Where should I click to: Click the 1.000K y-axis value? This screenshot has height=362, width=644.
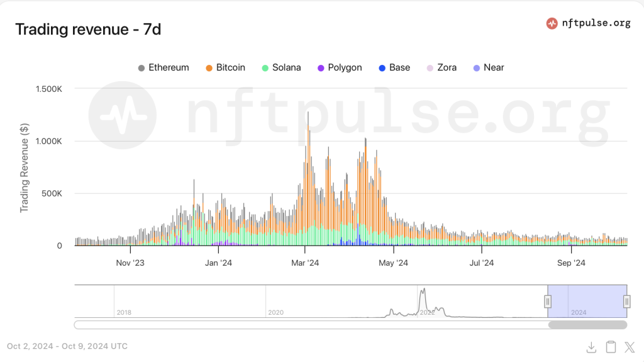point(49,141)
